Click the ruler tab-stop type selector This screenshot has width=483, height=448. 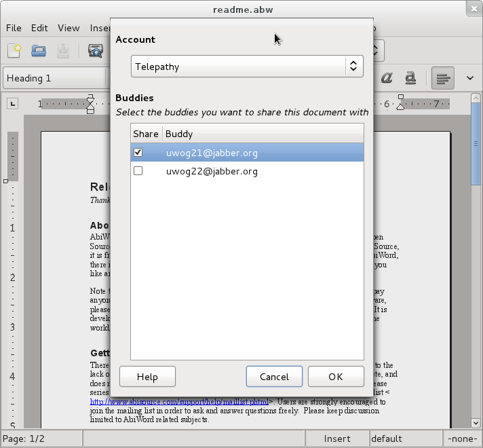13,104
